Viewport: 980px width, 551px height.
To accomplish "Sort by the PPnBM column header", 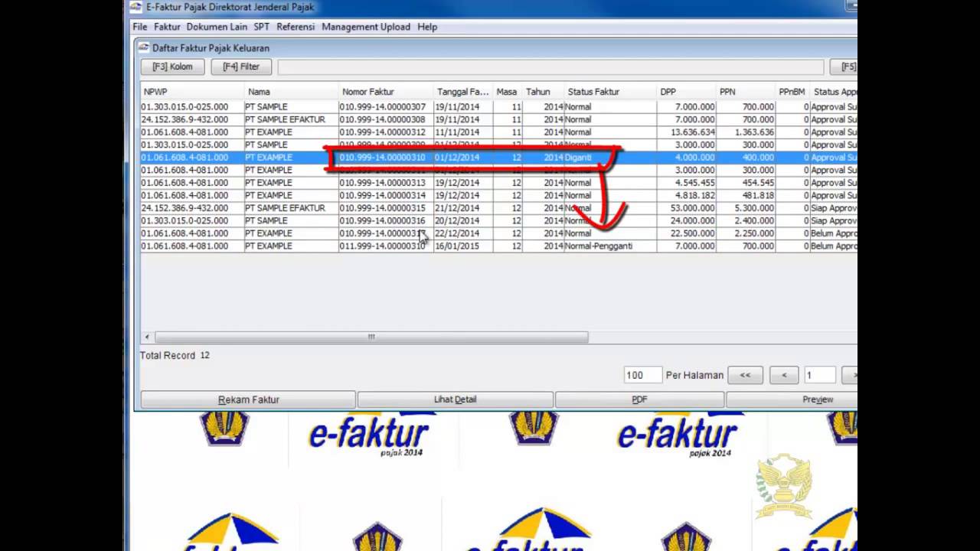I will point(793,92).
